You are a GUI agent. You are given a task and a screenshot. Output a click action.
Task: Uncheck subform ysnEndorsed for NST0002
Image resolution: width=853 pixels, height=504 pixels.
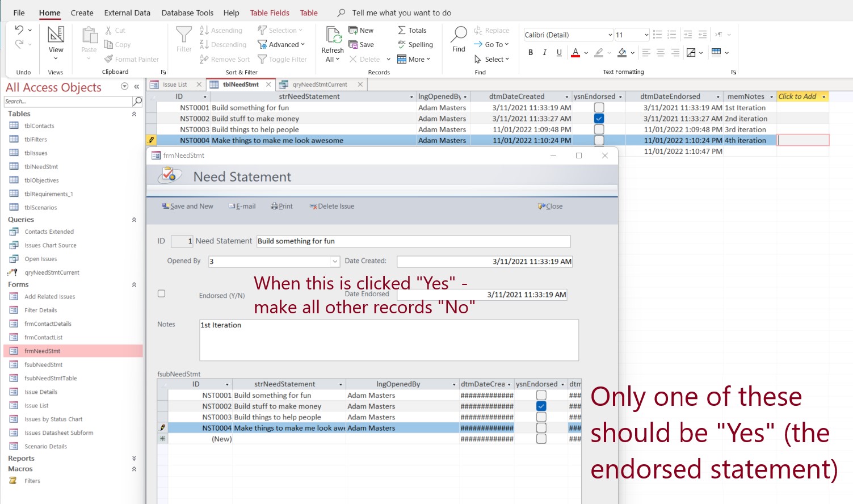coord(541,406)
